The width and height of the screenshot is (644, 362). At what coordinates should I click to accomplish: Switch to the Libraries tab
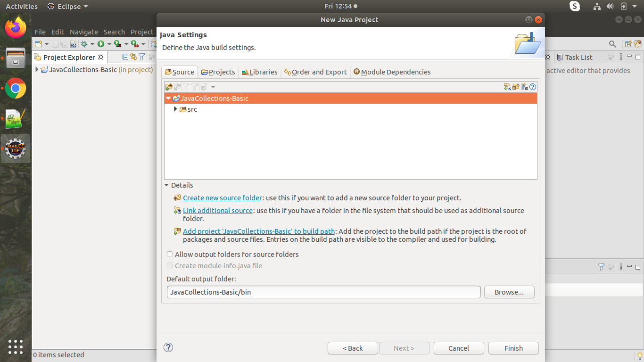[259, 72]
